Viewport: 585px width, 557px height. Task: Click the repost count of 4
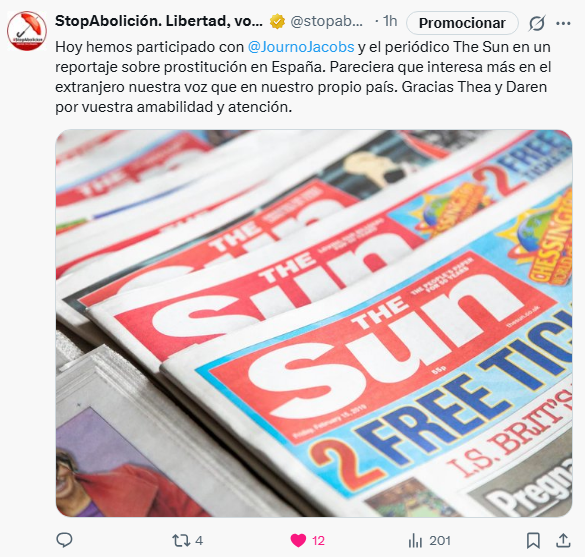[199, 541]
